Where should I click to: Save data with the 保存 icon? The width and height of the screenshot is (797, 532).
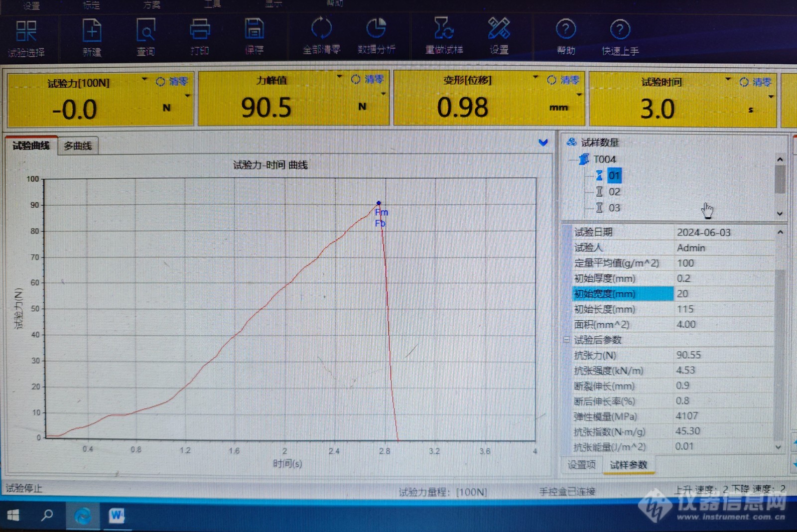(254, 37)
